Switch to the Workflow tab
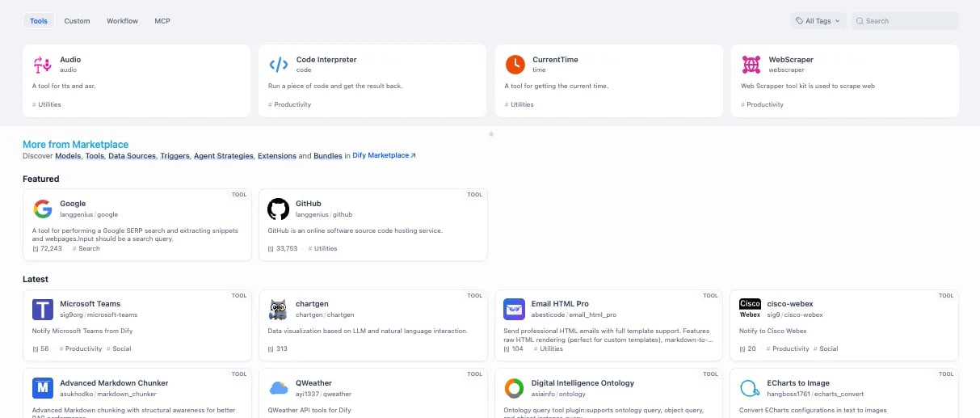 [122, 21]
